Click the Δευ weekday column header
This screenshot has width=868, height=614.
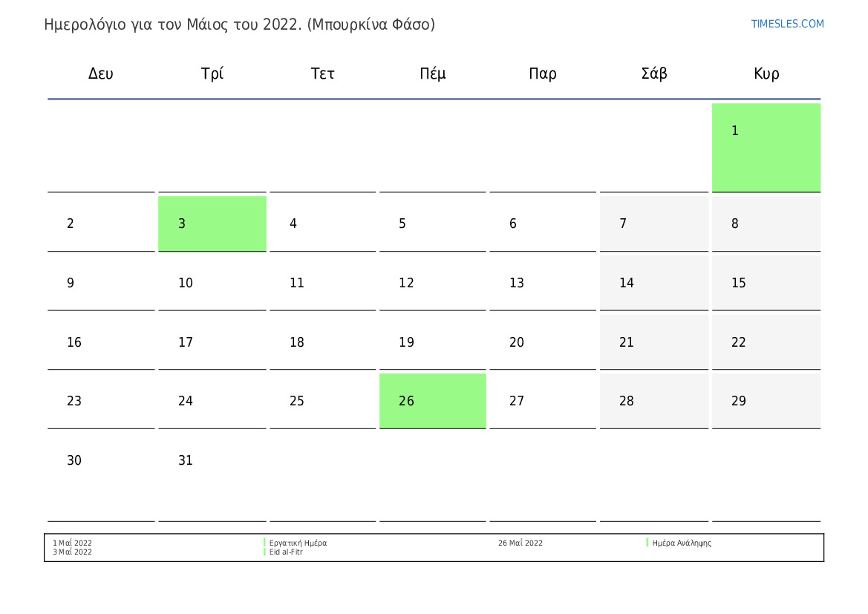[101, 74]
